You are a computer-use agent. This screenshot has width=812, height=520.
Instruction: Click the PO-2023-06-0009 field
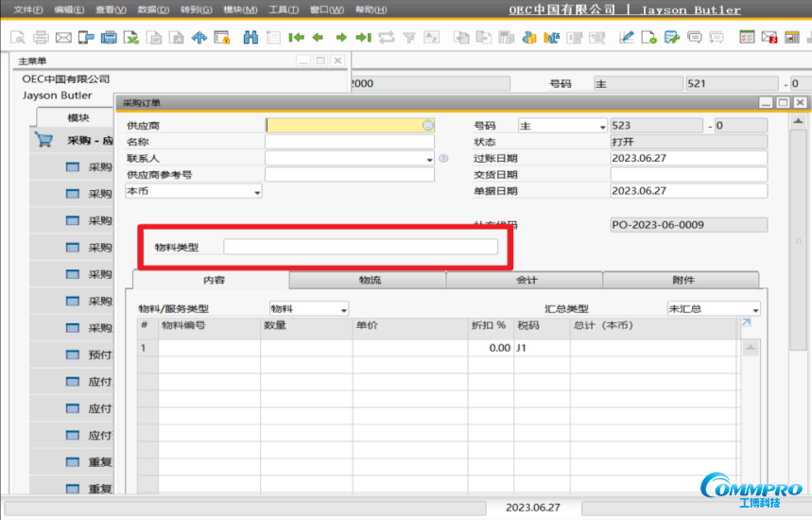click(689, 225)
